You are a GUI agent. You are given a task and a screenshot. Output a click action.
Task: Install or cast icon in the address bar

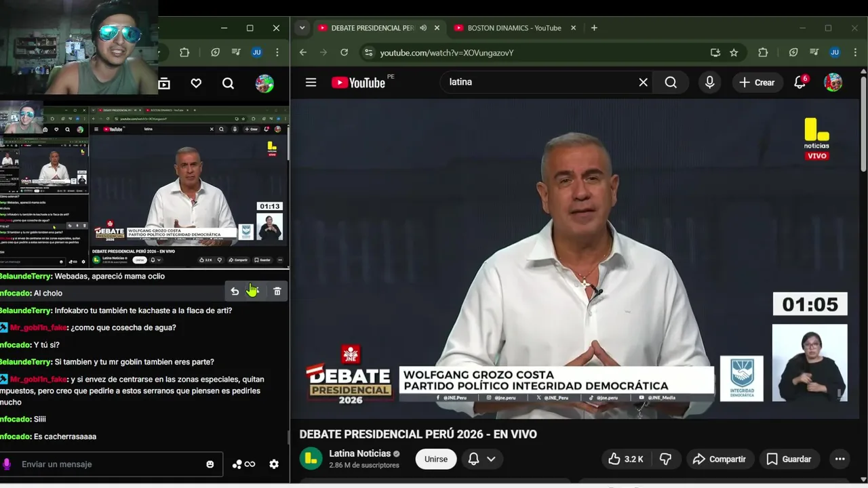(715, 52)
